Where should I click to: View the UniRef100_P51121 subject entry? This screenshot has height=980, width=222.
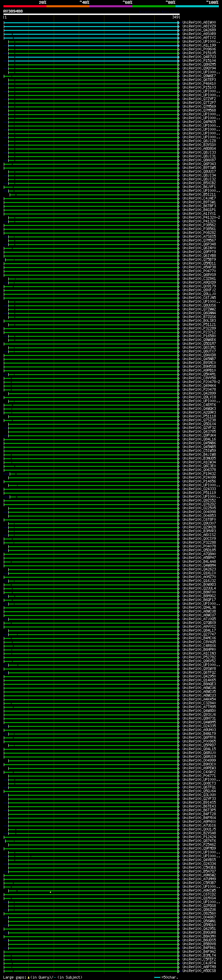point(199,324)
